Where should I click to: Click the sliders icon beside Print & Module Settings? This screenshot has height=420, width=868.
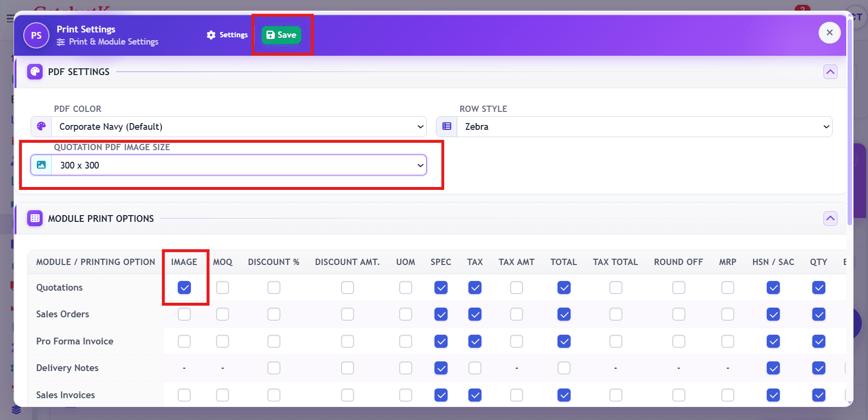click(61, 42)
